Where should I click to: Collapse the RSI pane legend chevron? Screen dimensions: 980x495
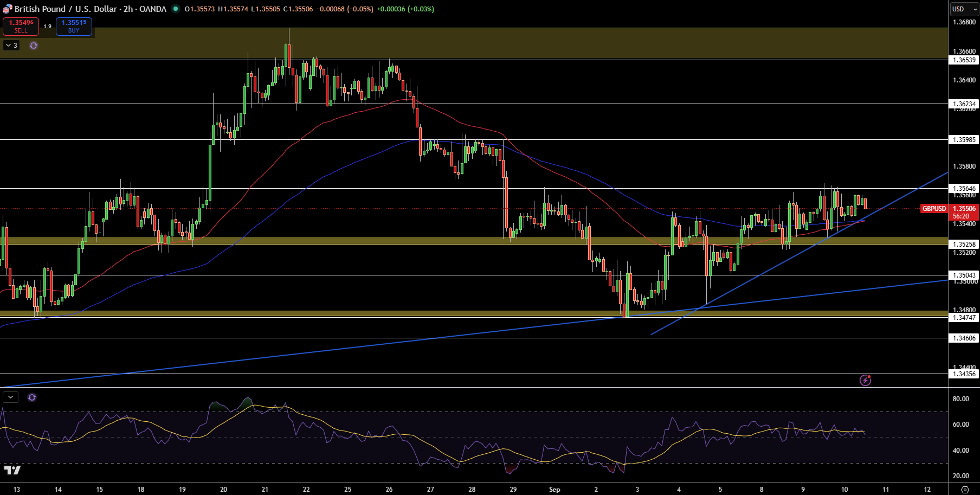[10, 397]
